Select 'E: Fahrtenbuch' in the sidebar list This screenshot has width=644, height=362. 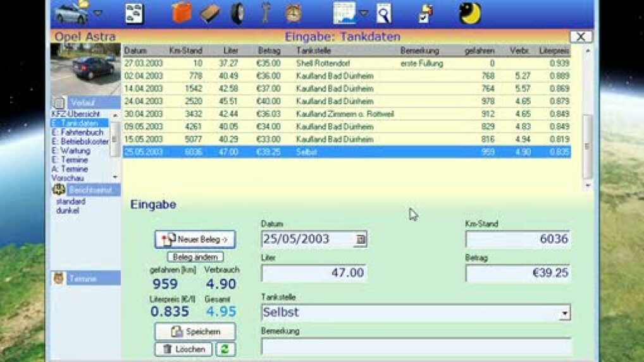pyautogui.click(x=77, y=133)
